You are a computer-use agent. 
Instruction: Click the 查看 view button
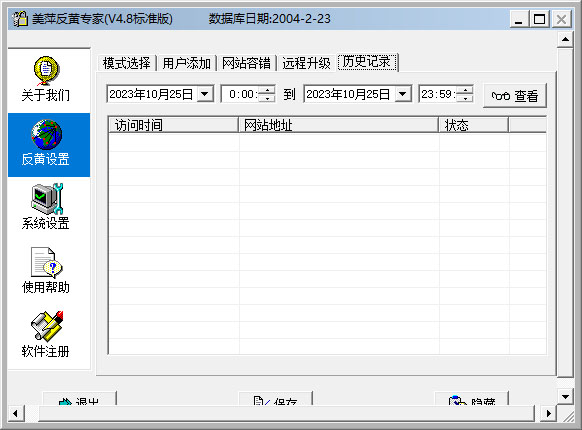pyautogui.click(x=515, y=96)
